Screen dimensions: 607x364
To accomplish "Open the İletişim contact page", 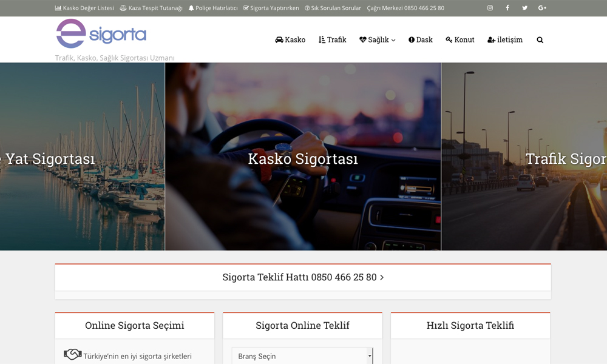I will point(504,40).
